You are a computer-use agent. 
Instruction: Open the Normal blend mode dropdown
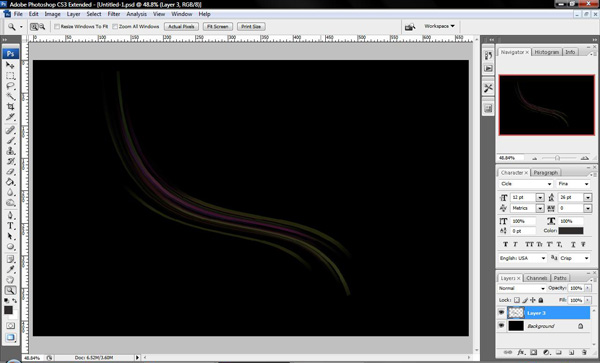click(522, 288)
